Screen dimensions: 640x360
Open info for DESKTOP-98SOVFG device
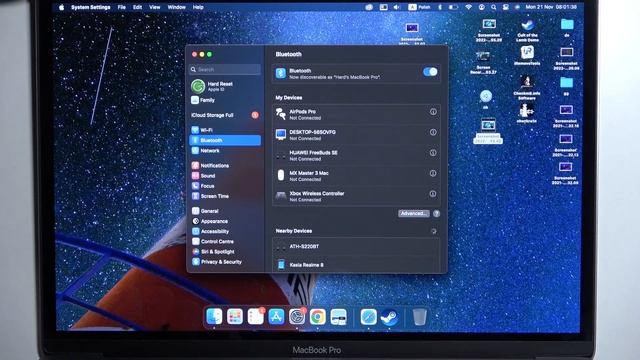tap(433, 132)
